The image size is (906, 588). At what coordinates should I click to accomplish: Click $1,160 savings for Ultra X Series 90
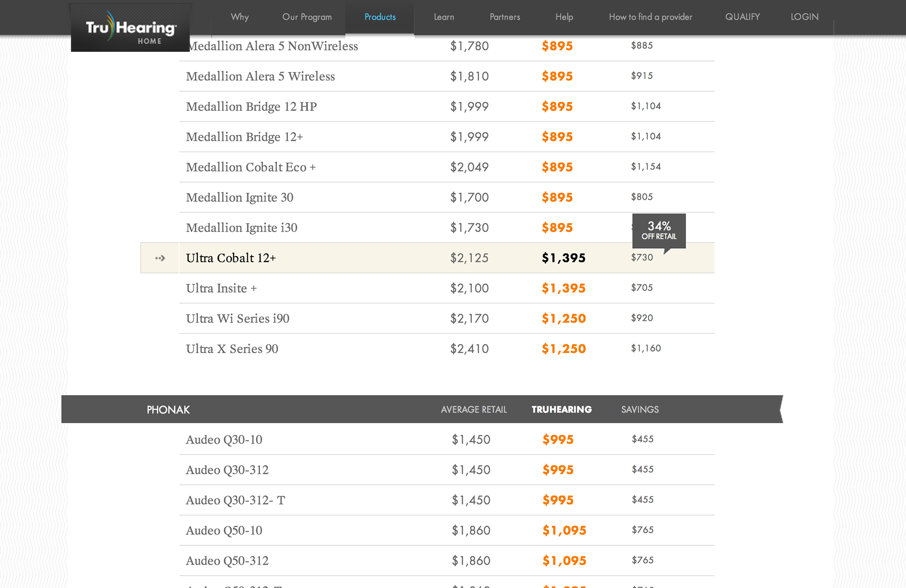coord(646,348)
